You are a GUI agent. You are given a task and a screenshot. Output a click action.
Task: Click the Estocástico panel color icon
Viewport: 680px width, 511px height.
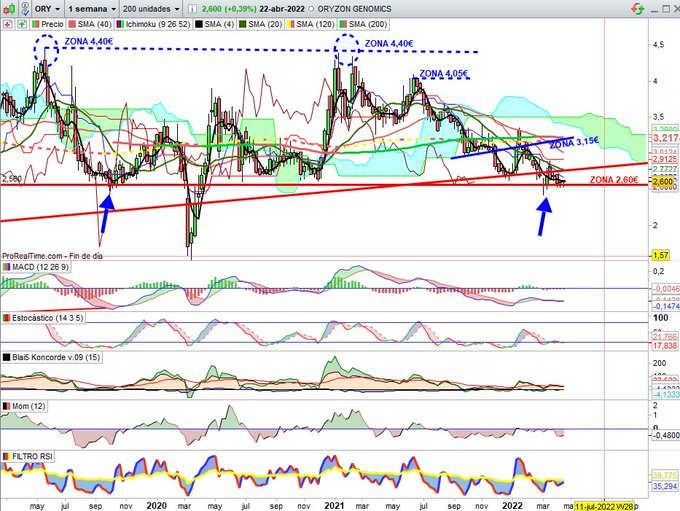(x=7, y=318)
